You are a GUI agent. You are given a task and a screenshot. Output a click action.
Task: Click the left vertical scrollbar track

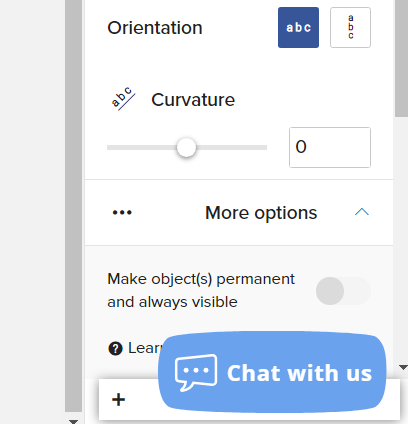tap(73, 207)
